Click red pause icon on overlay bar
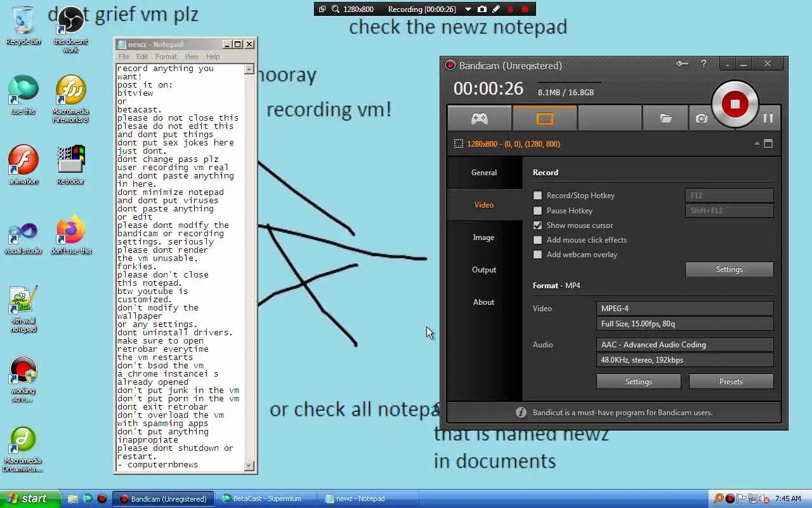The width and height of the screenshot is (812, 508). pos(511,9)
